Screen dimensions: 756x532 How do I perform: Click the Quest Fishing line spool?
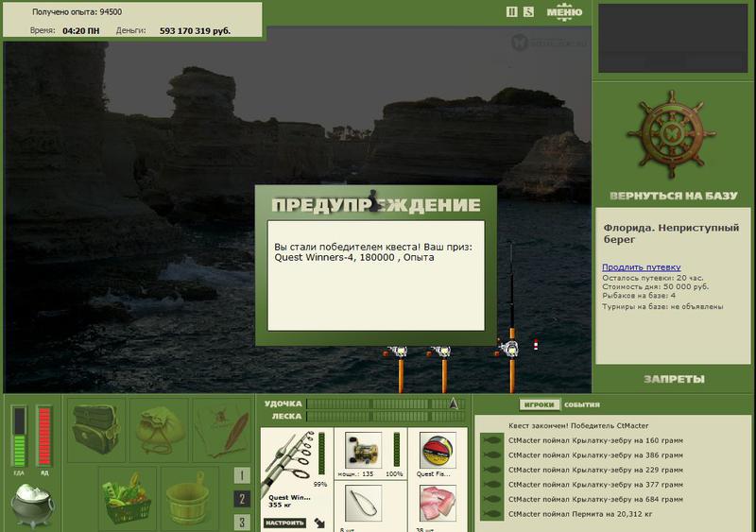[438, 451]
